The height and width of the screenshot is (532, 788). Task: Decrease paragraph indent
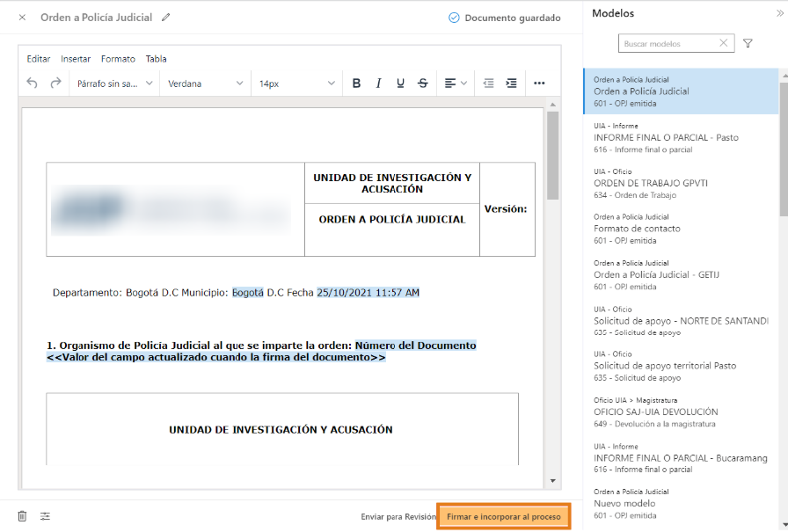(489, 84)
